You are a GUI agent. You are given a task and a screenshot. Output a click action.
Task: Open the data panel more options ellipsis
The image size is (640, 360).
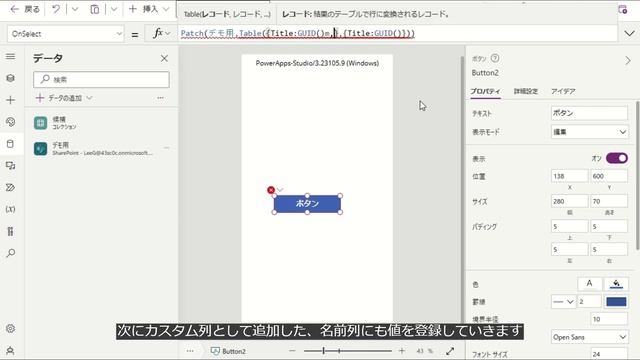[160, 98]
